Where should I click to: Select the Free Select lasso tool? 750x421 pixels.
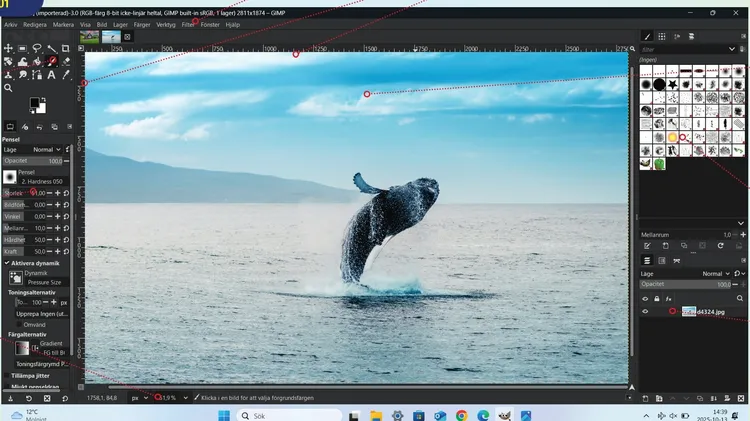point(37,48)
